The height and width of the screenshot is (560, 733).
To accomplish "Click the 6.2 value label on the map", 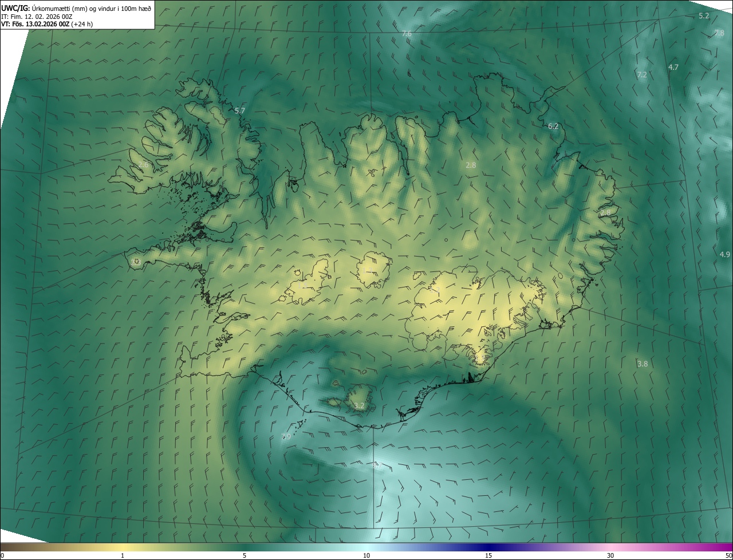I will pos(553,127).
